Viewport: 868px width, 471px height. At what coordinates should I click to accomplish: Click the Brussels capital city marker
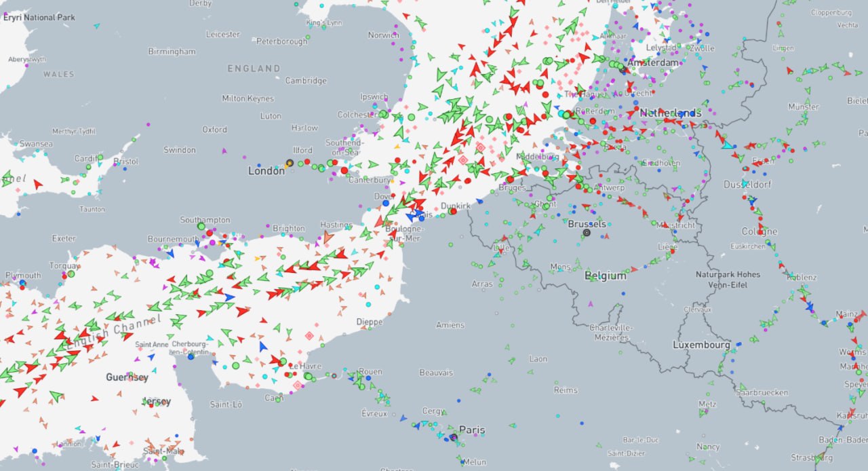point(587,232)
